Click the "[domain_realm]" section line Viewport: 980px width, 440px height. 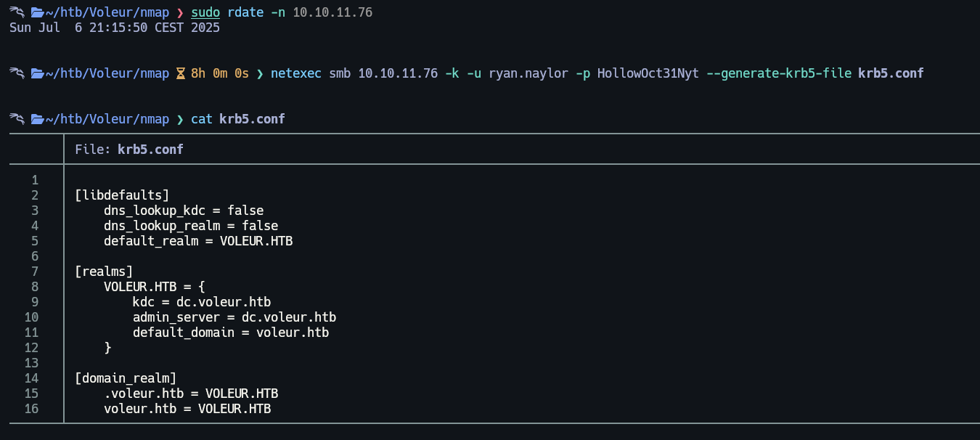pyautogui.click(x=126, y=378)
